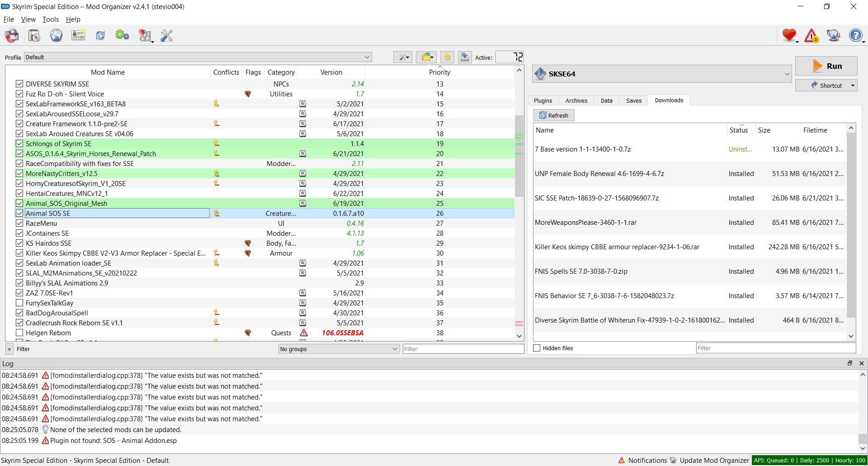
Task: Sort mod list by Priority column header
Action: [x=439, y=72]
